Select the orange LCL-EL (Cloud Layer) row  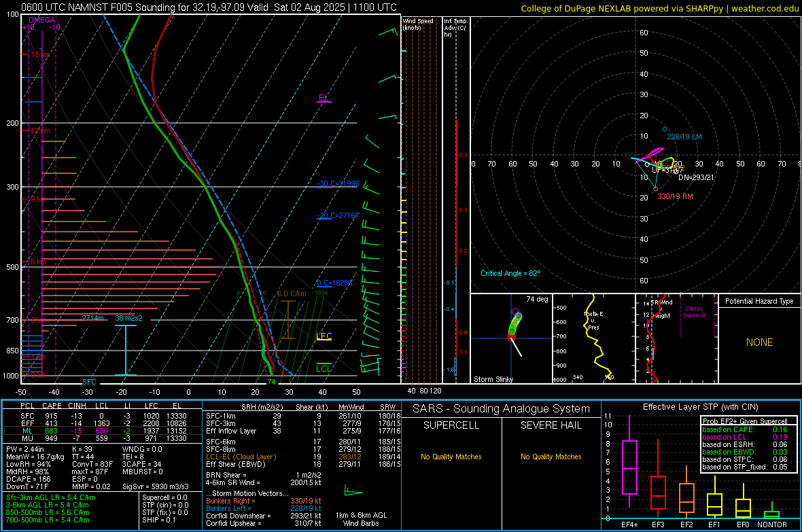(x=303, y=457)
